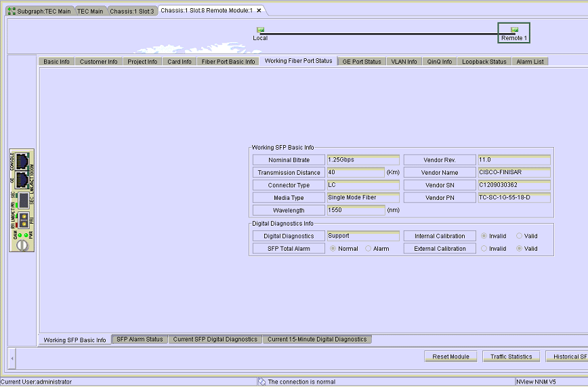Click the Digital Diagnostics field Support

[363, 236]
